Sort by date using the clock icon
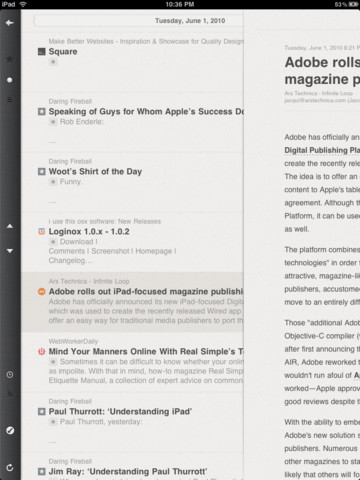Screen dimensions: 360x480 [x=10, y=375]
